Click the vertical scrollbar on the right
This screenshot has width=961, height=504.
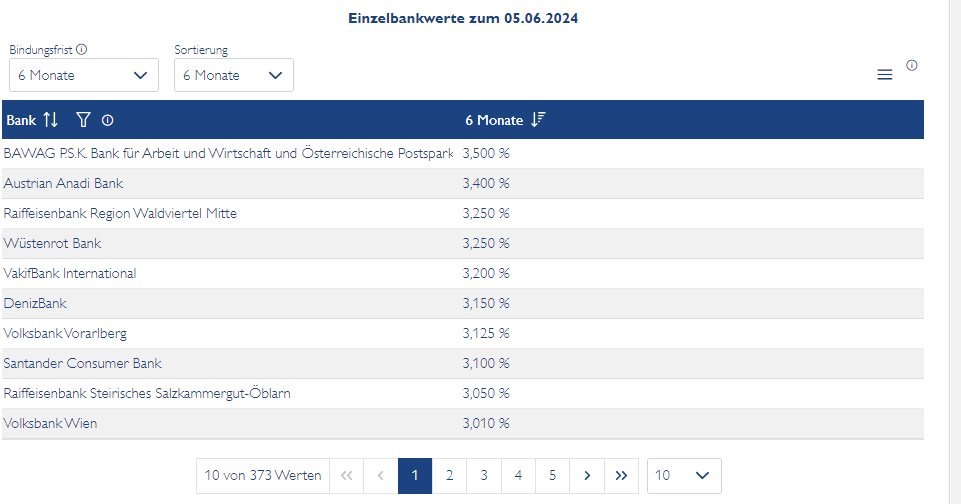pyautogui.click(x=954, y=250)
